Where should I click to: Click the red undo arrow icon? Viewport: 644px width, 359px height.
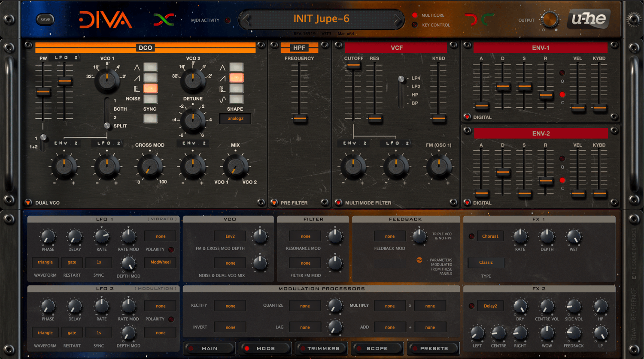[471, 19]
